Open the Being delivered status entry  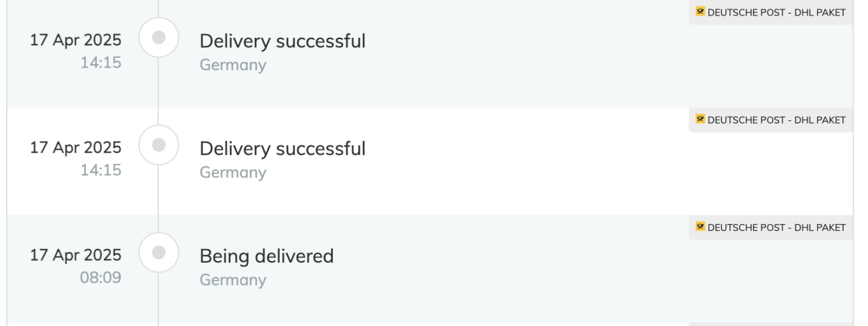click(x=267, y=255)
